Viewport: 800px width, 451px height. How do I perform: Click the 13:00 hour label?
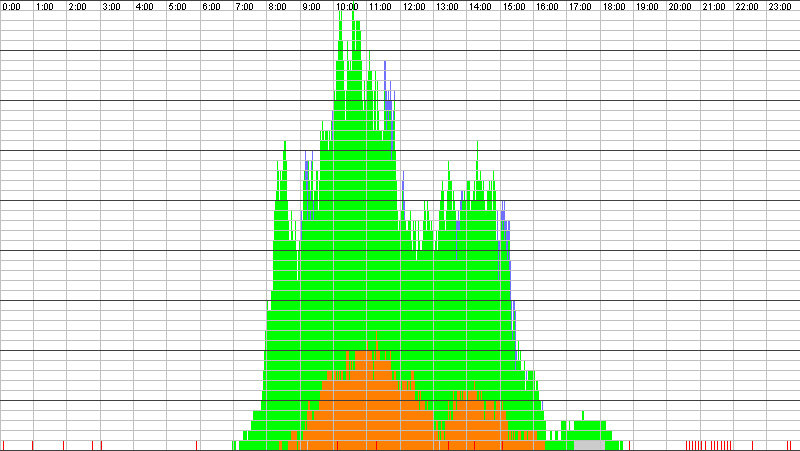447,7
